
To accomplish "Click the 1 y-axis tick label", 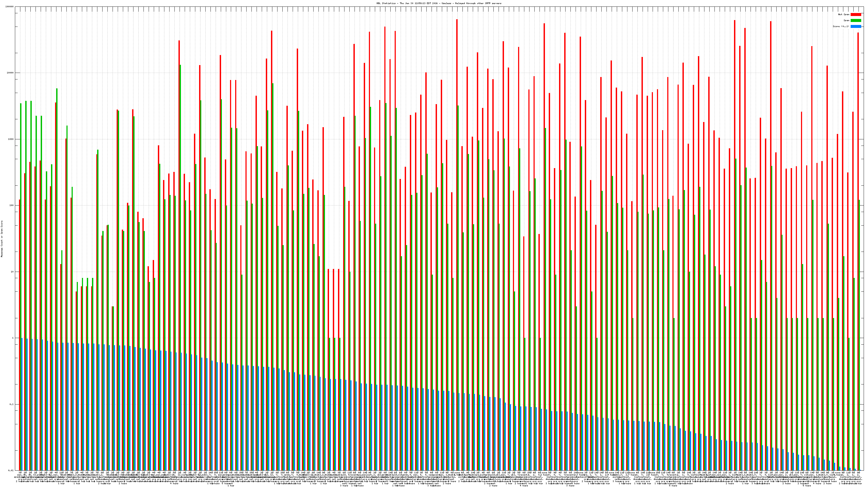I will pos(13,338).
